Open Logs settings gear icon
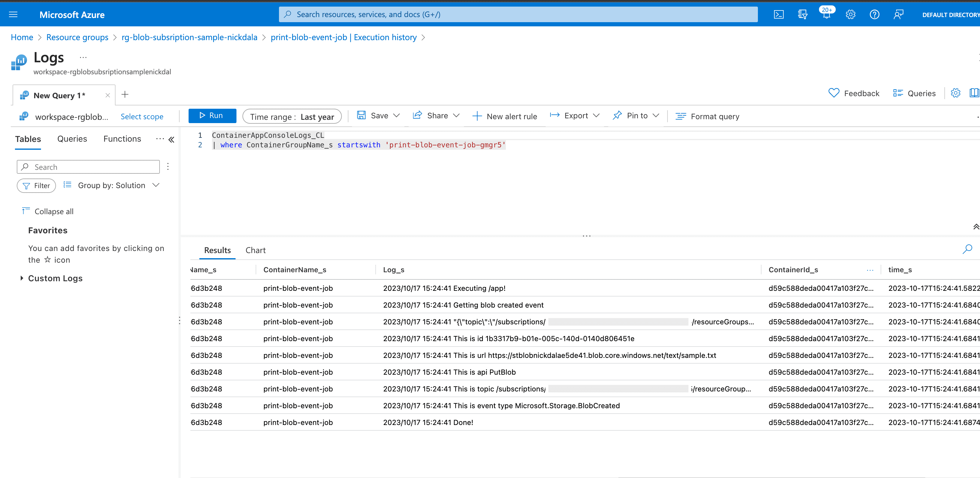Image resolution: width=980 pixels, height=478 pixels. point(955,93)
